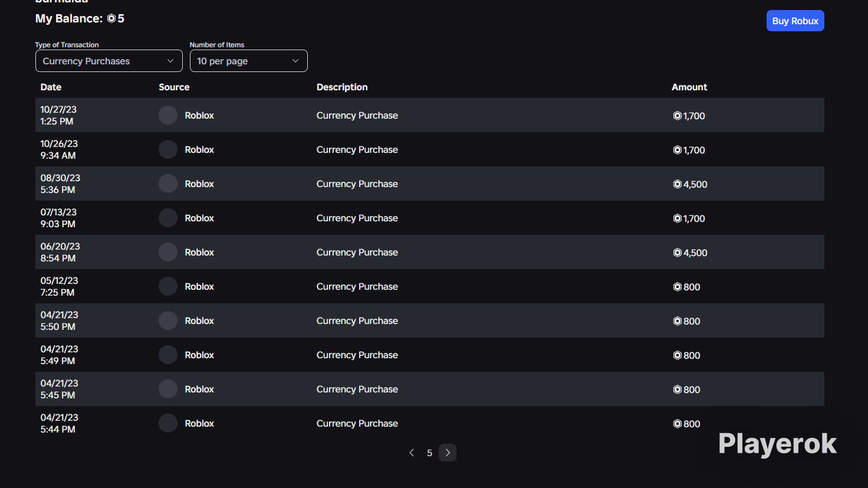The height and width of the screenshot is (488, 868).
Task: Click chevron arrow on 10 per page selector
Action: click(x=295, y=61)
